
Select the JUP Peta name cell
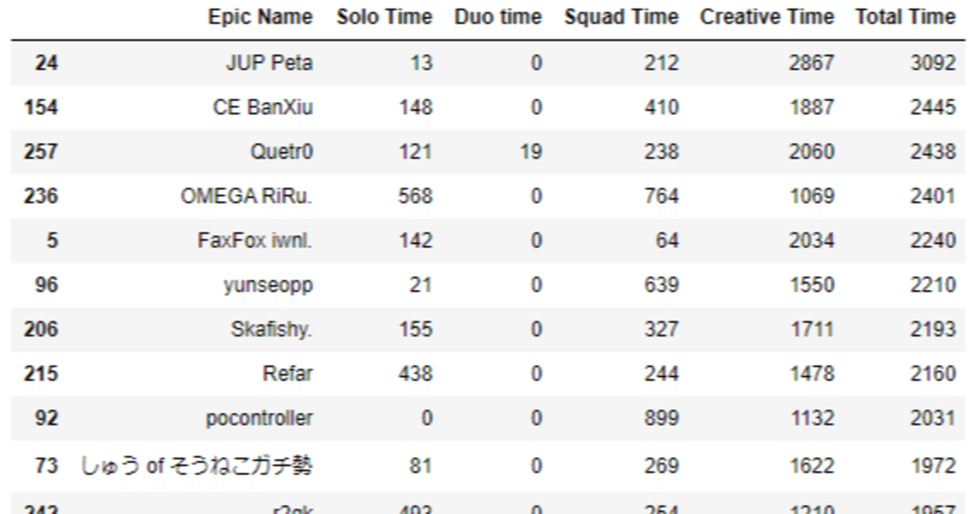[x=269, y=62]
